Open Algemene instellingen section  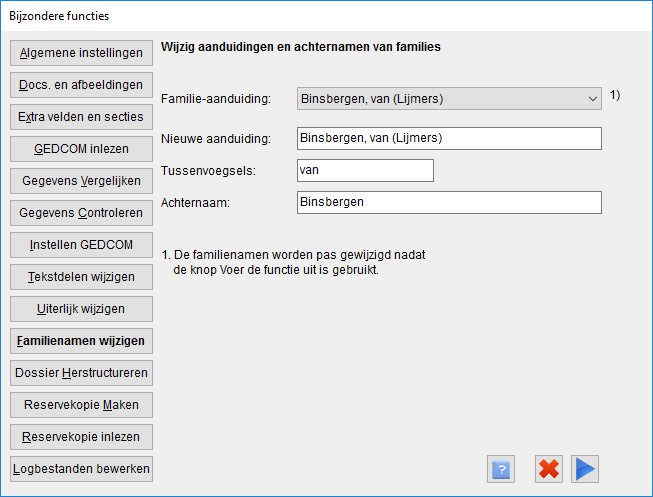click(81, 53)
